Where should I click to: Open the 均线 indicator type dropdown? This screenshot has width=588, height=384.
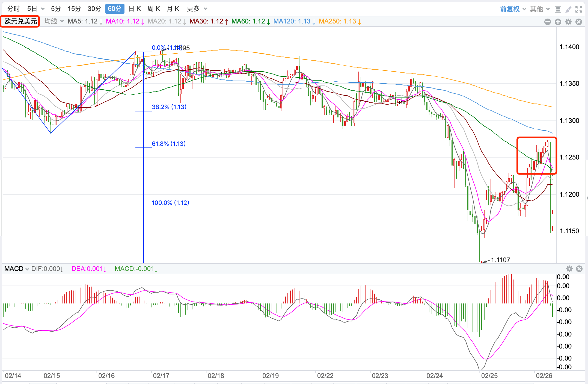click(x=54, y=21)
